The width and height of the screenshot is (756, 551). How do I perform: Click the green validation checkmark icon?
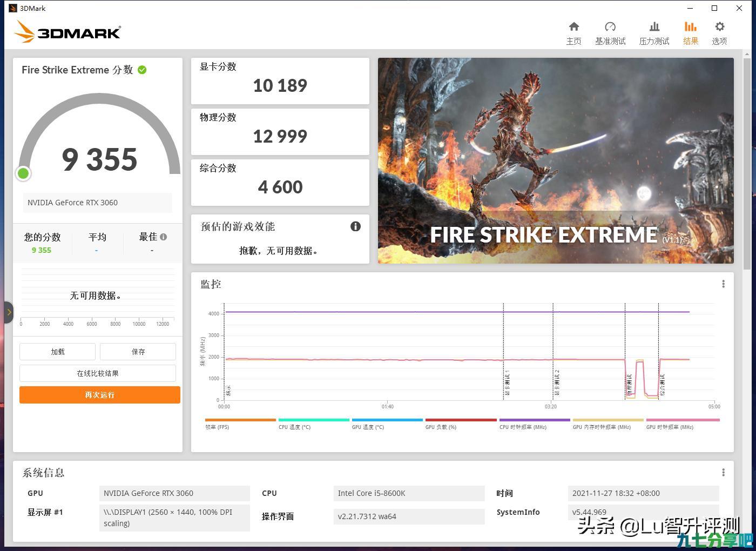click(x=142, y=70)
